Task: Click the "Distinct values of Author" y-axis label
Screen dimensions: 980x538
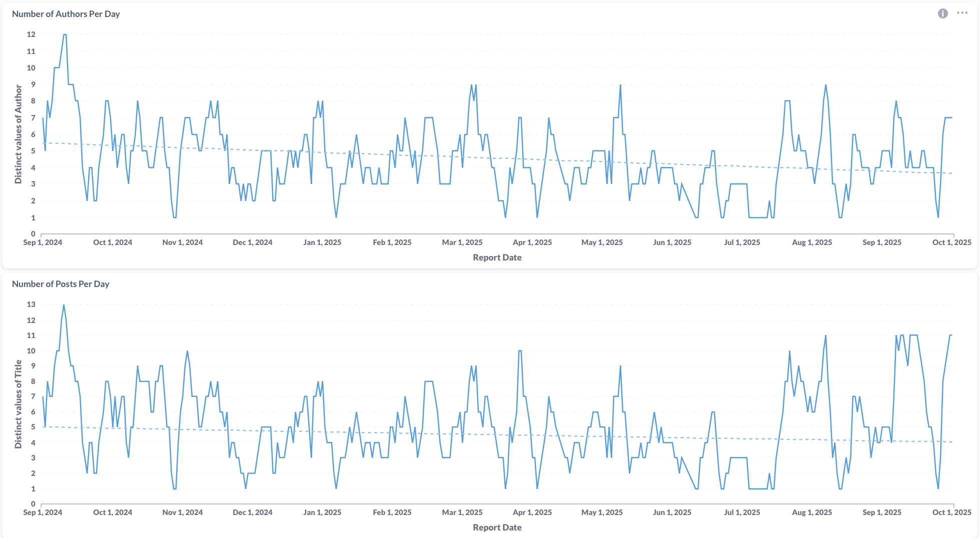Action: click(x=19, y=134)
